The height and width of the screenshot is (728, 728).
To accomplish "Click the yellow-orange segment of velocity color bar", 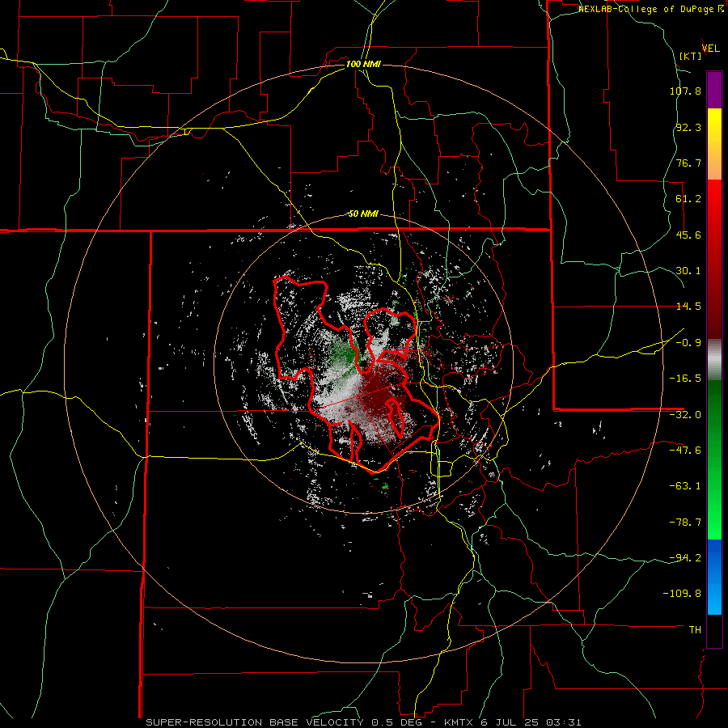I will 714,144.
